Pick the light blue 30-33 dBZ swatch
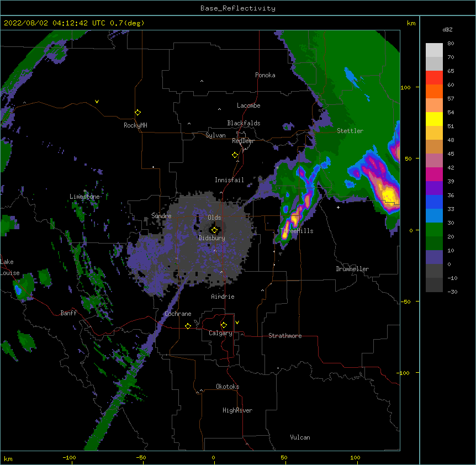The width and height of the screenshot is (476, 465). (434, 216)
